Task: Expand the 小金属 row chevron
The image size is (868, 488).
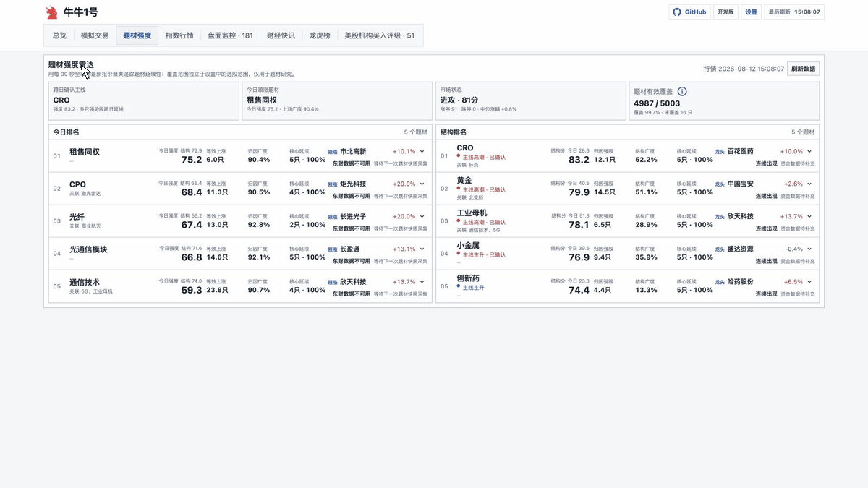Action: click(x=809, y=249)
